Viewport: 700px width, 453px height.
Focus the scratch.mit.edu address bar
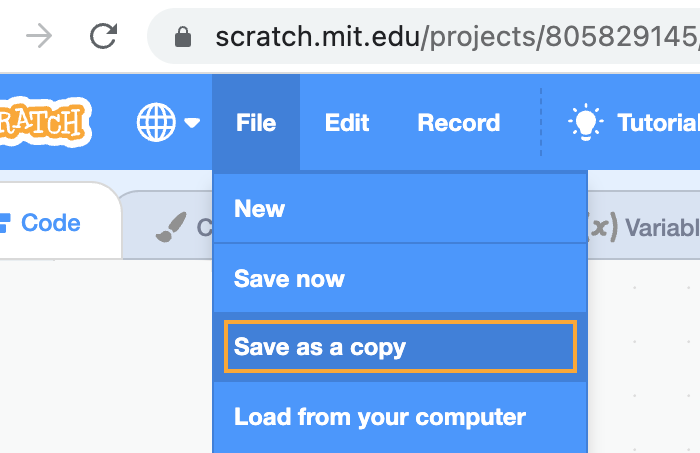tap(450, 38)
